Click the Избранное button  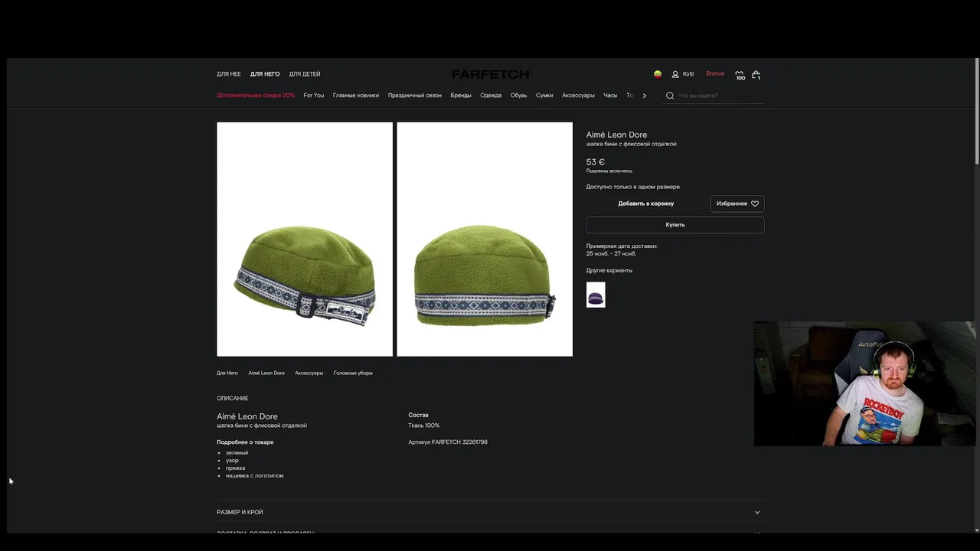click(x=737, y=204)
